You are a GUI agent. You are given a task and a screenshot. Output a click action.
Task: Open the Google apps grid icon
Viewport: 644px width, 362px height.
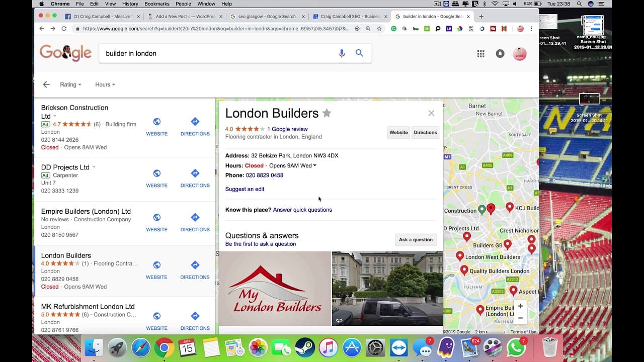(x=480, y=54)
